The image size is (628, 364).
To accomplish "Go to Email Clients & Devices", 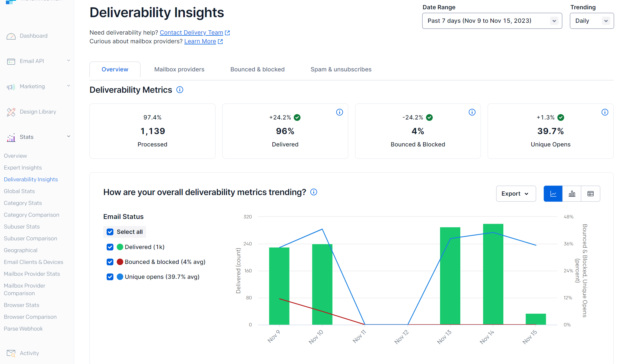I will click(x=33, y=262).
